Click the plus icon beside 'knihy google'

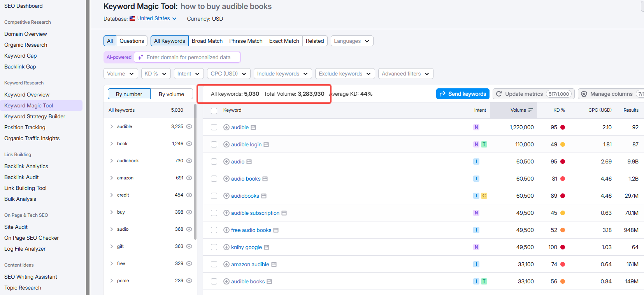click(226, 247)
